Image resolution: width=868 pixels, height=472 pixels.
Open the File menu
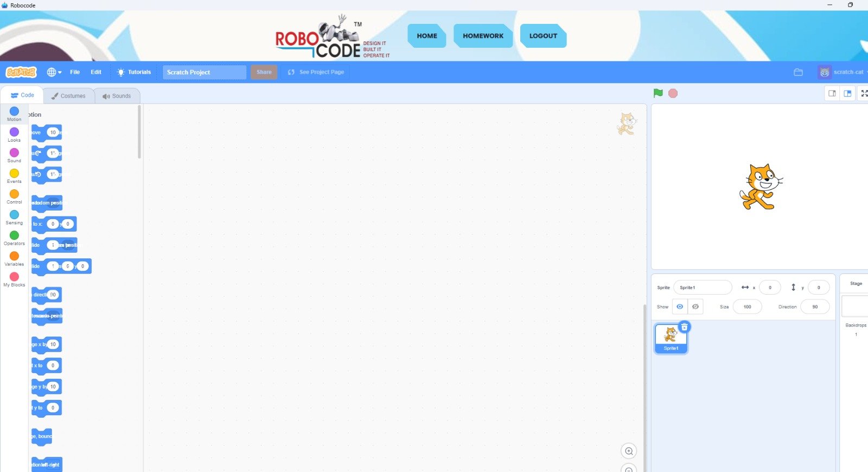(75, 72)
